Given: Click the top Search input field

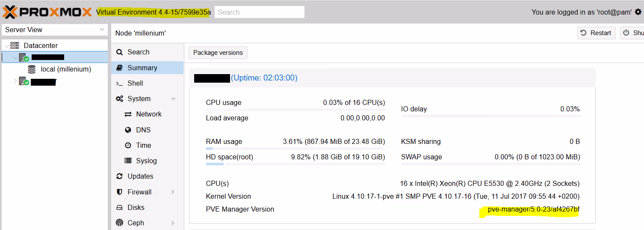Looking at the screenshot, I should (x=259, y=12).
